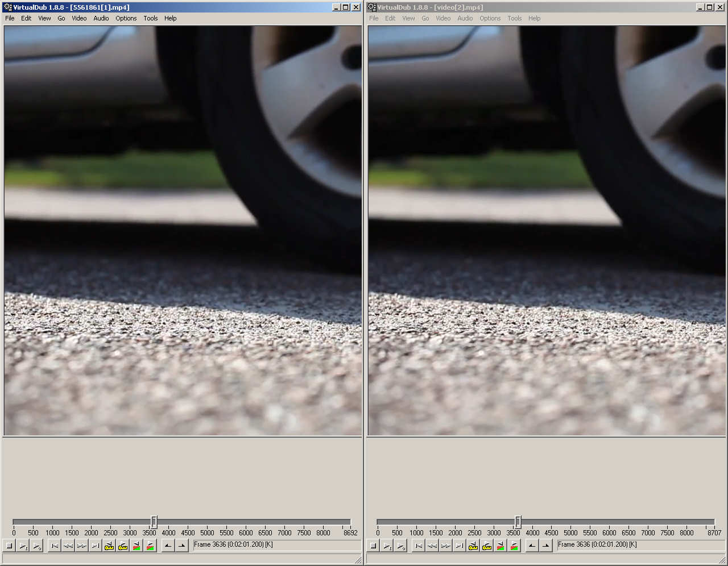Image resolution: width=728 pixels, height=566 pixels.
Task: Scan scene forward in video[2].mp4 window
Action: pyautogui.click(x=514, y=546)
